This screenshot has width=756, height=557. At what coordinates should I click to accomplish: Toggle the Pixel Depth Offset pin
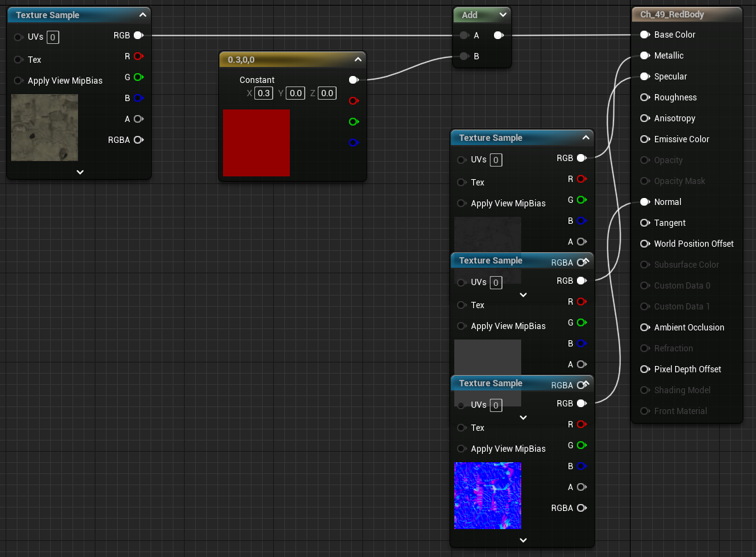pyautogui.click(x=645, y=369)
